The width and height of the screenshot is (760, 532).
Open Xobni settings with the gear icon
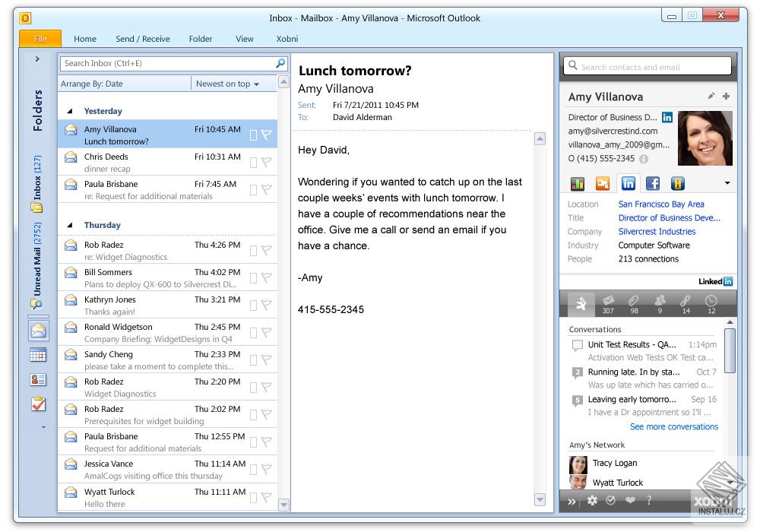click(593, 502)
